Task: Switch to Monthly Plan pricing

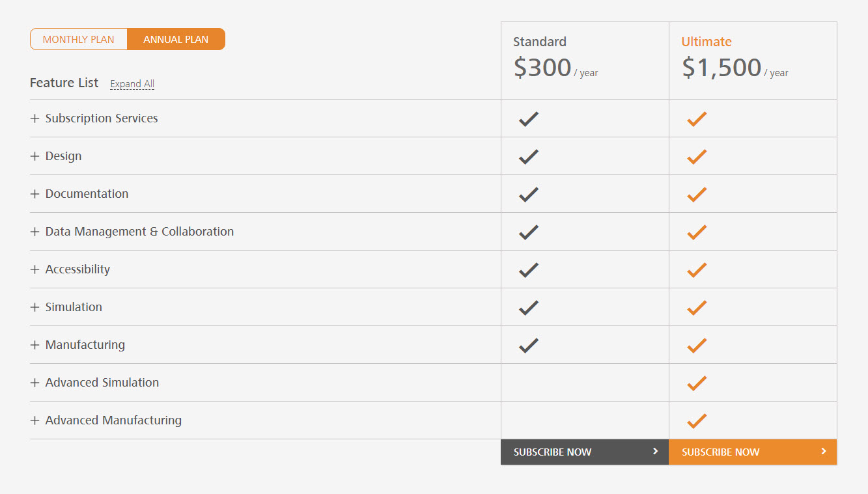Action: pos(78,39)
